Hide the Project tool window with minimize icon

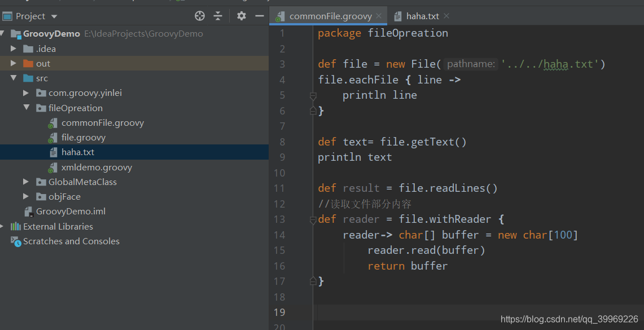coord(259,16)
